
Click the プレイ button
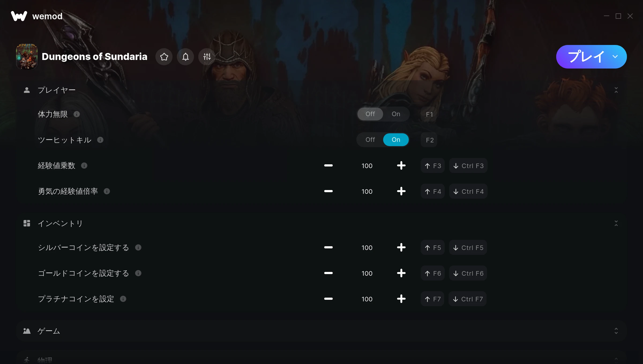586,57
